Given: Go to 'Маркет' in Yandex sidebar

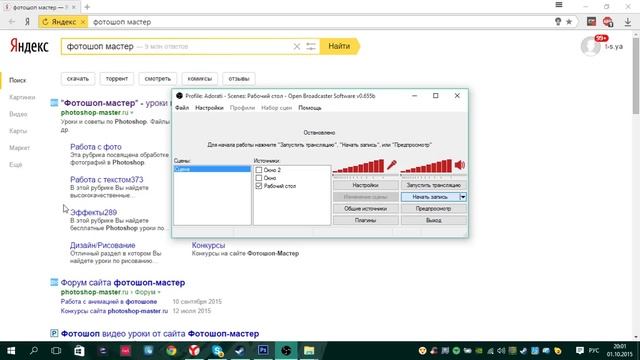Looking at the screenshot, I should click(x=19, y=147).
